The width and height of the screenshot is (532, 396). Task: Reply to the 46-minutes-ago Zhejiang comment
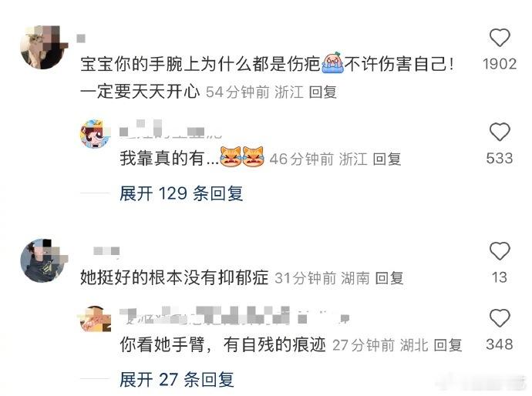[387, 159]
